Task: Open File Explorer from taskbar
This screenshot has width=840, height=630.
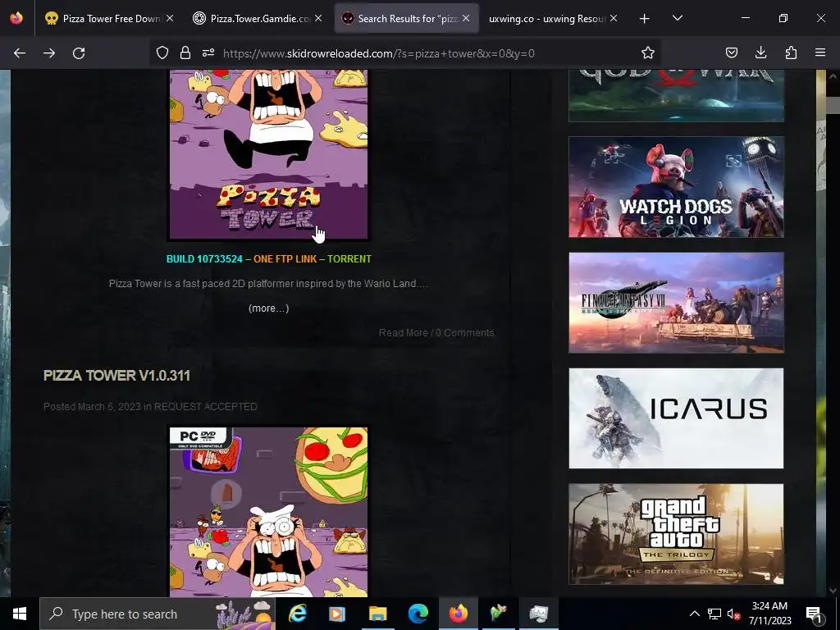Action: click(377, 614)
